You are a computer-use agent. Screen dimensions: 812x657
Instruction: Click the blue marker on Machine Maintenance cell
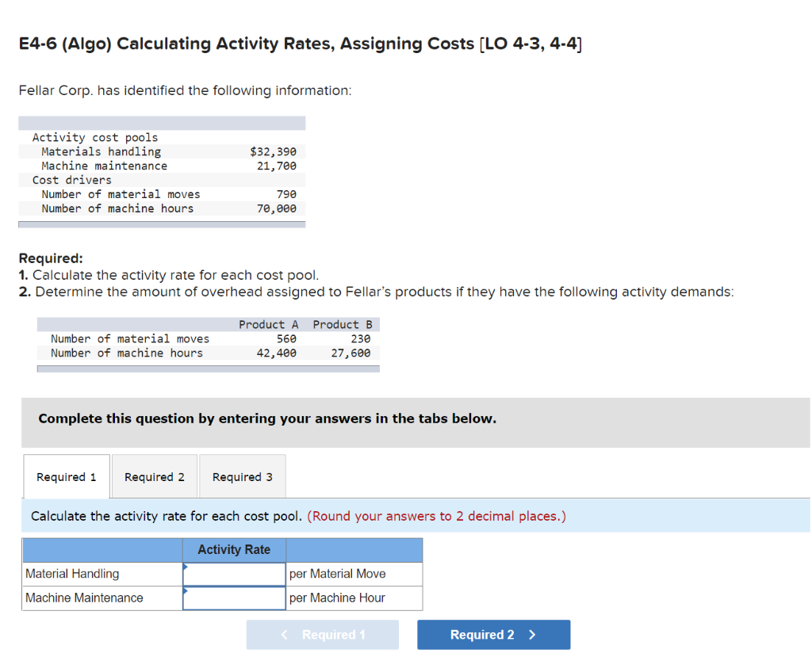coord(186,590)
